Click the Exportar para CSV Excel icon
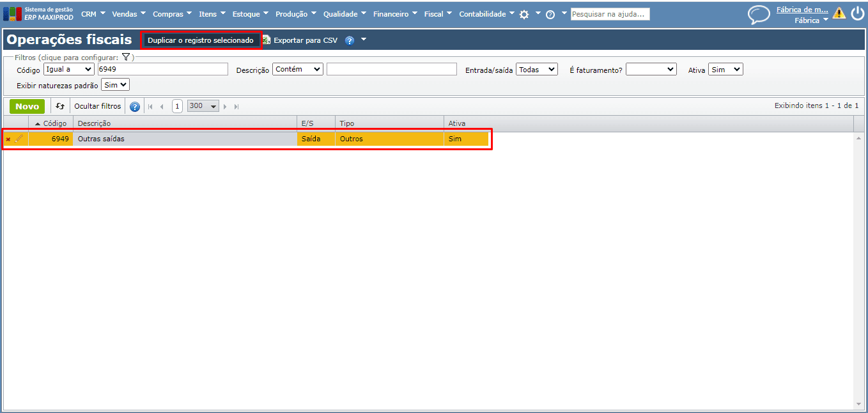 click(267, 40)
